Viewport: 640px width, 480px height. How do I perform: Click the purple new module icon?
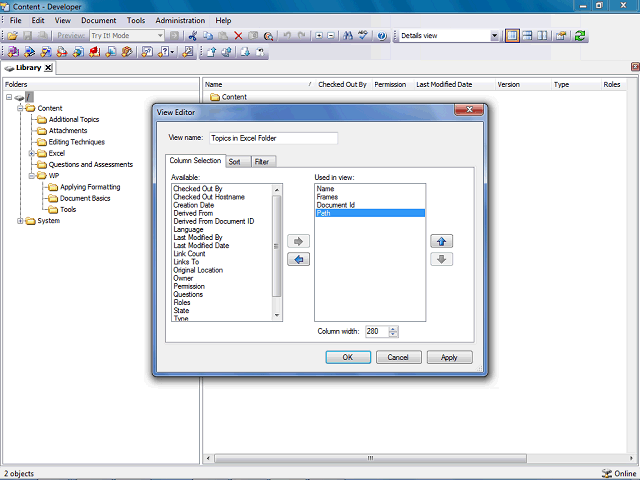[x=13, y=52]
